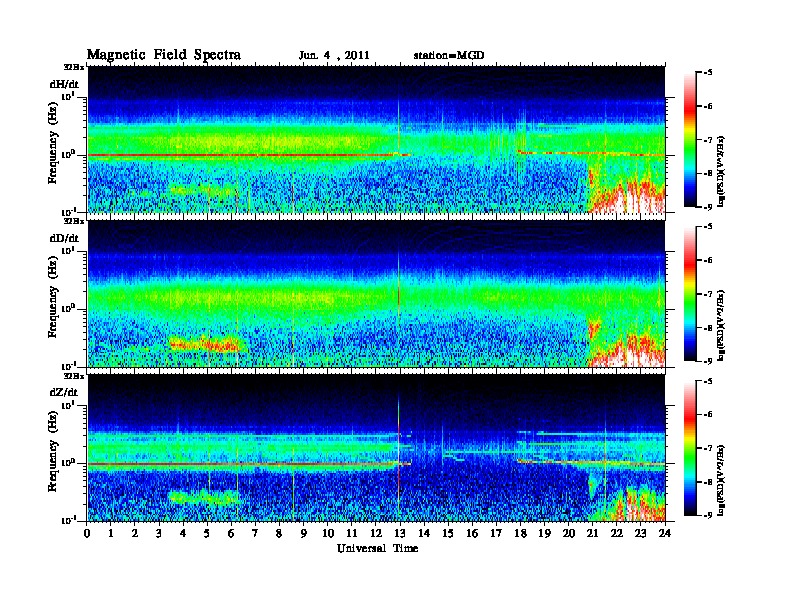Click the "9" hour tick label
The image size is (792, 612).
coord(304,534)
